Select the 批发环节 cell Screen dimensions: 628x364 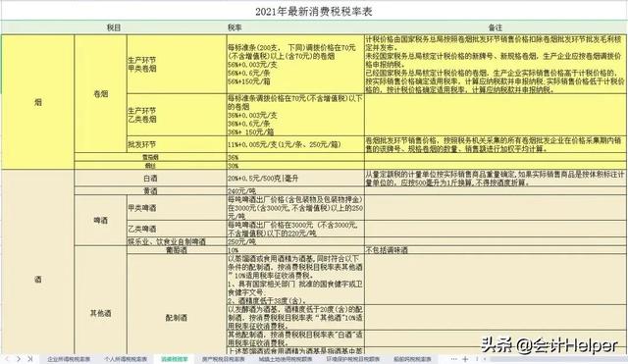[177, 144]
